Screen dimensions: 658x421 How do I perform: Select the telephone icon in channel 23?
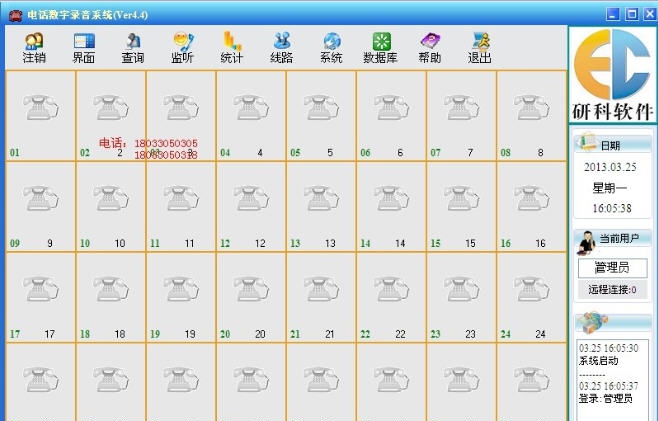[461, 289]
